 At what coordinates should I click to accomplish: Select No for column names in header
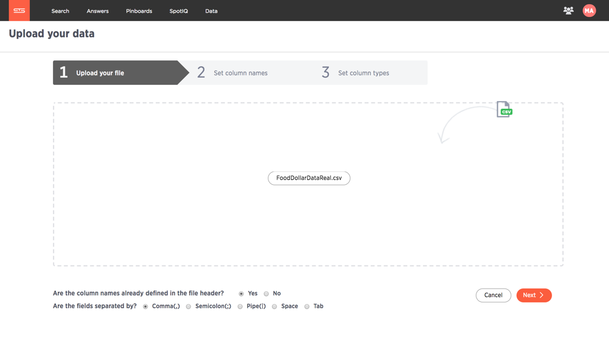tap(266, 294)
